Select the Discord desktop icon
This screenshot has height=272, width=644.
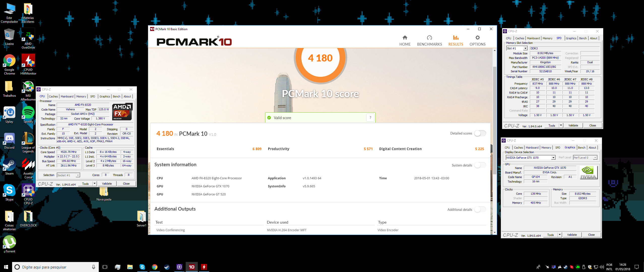9,141
